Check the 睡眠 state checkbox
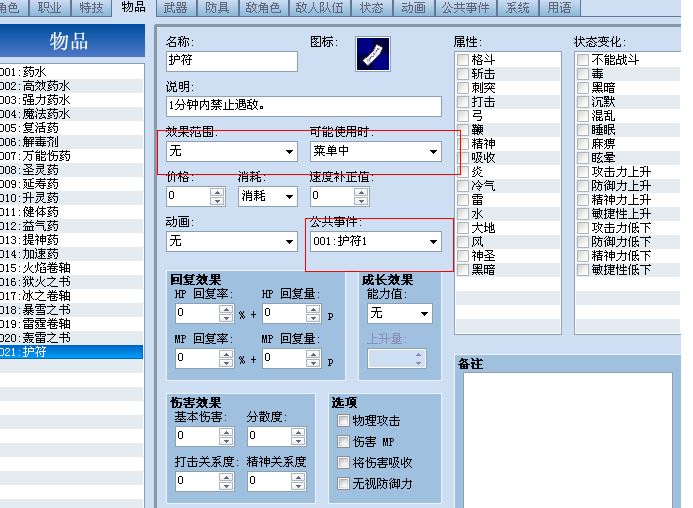693x508 pixels. pyautogui.click(x=583, y=130)
